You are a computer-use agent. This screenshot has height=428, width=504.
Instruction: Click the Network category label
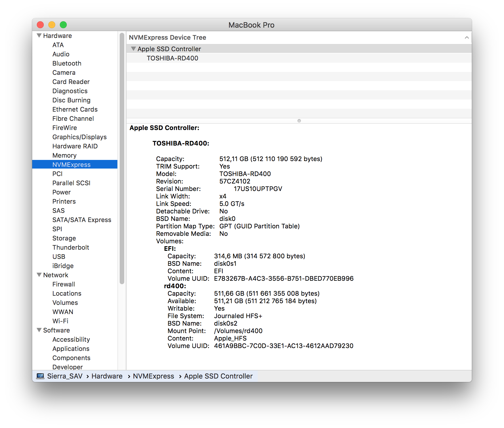[56, 275]
